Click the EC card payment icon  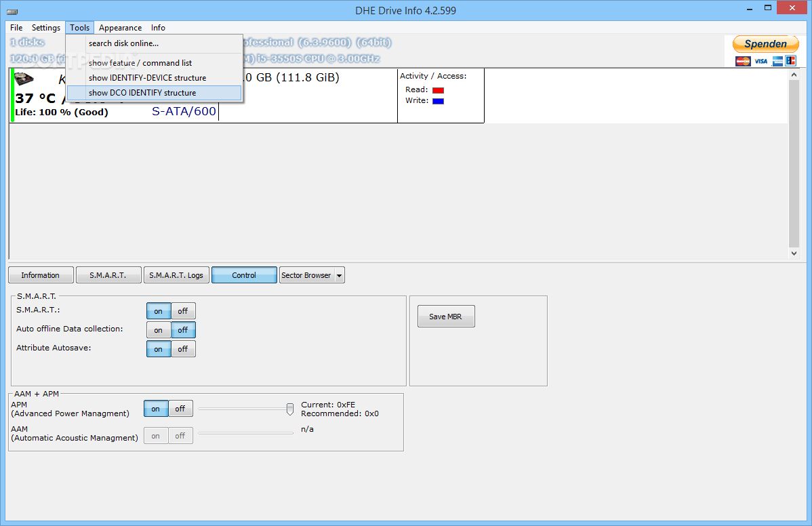[x=790, y=61]
